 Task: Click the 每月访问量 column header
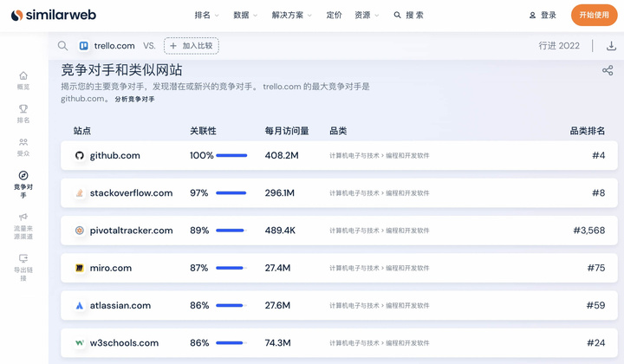click(x=287, y=131)
